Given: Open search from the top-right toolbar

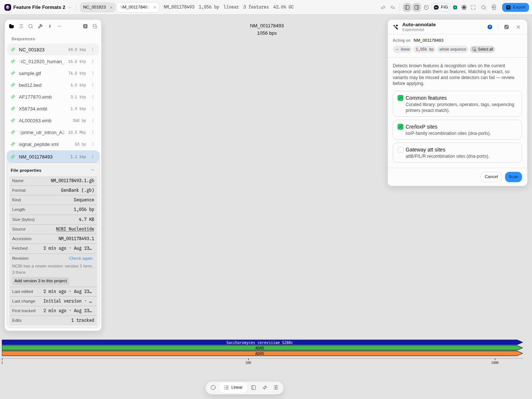Looking at the screenshot, I should (x=484, y=7).
